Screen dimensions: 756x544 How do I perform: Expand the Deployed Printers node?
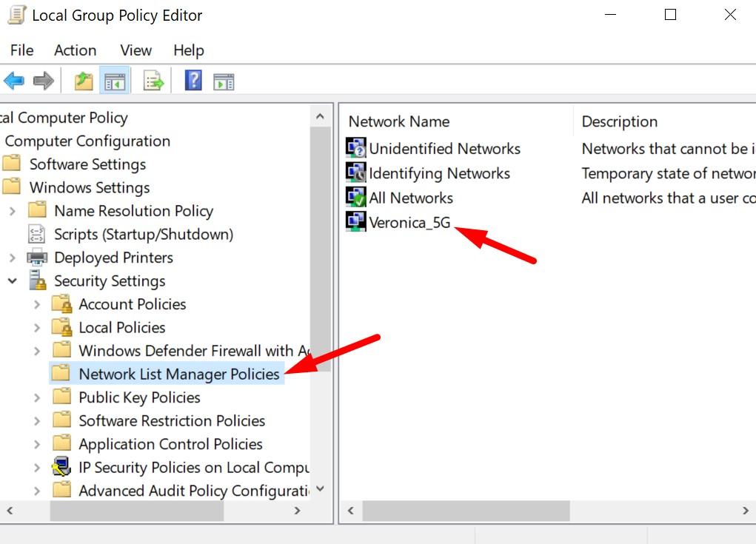(13, 258)
